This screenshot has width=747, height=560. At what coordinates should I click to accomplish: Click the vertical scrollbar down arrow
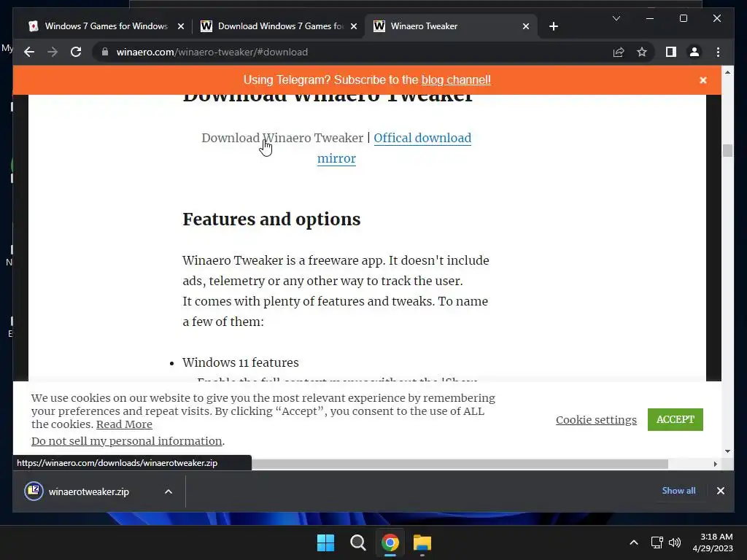coord(727,451)
